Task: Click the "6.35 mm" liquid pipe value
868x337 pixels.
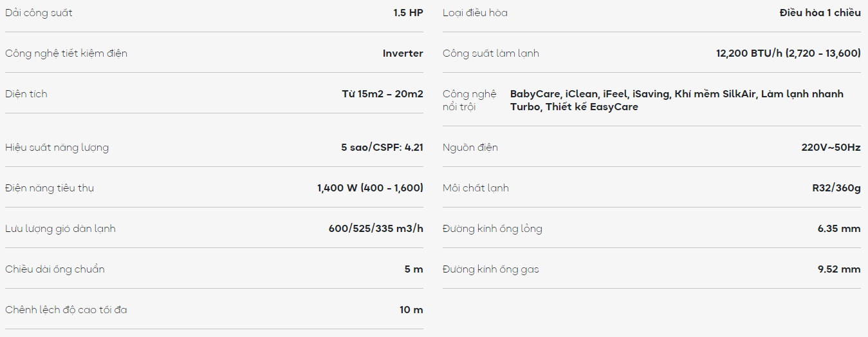Action: 838,229
